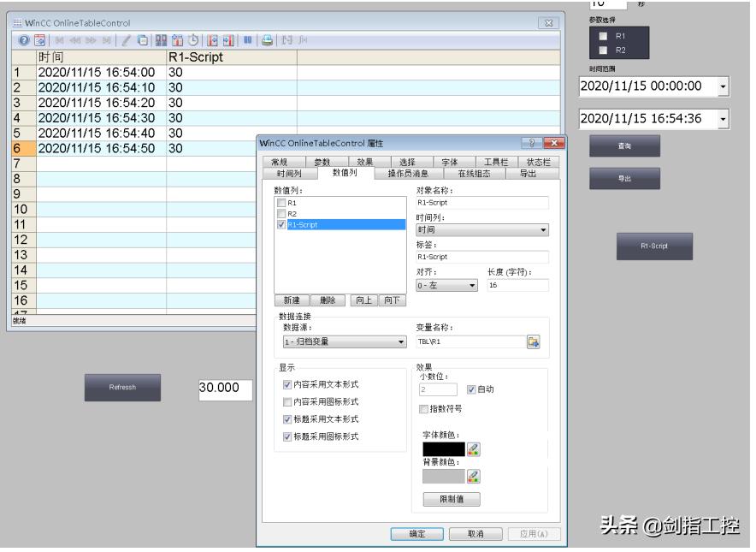Click the copy-to-clipboard toolbar icon
This screenshot has width=756, height=552.
point(143,40)
